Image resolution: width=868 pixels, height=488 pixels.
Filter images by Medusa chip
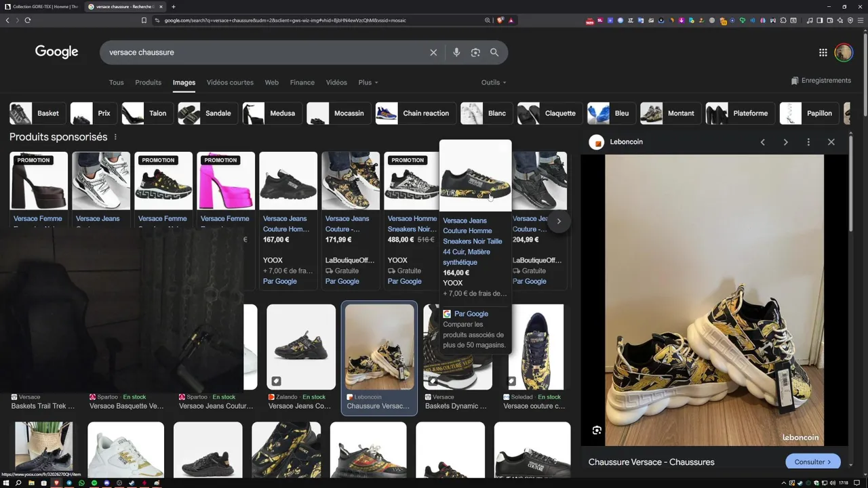click(x=273, y=113)
